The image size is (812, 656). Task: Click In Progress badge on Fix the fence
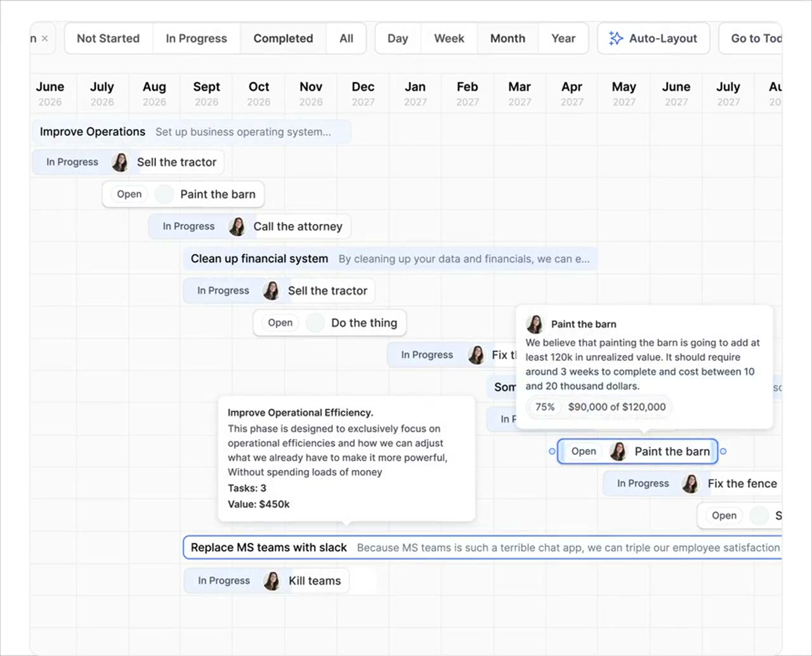(643, 483)
